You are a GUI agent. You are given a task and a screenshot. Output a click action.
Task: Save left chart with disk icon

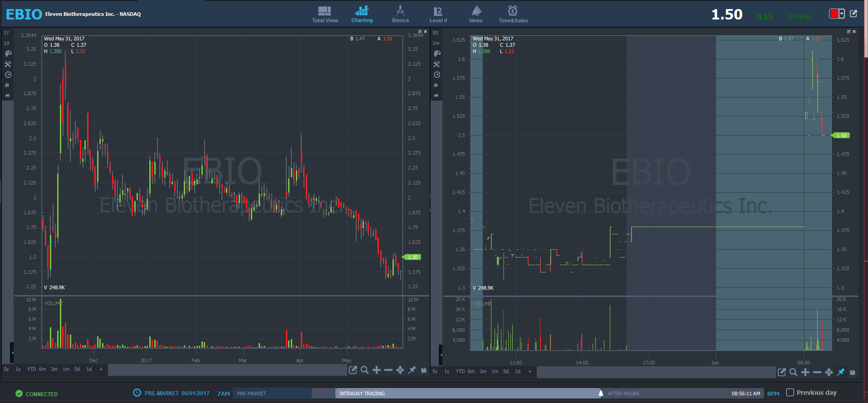[x=424, y=370]
